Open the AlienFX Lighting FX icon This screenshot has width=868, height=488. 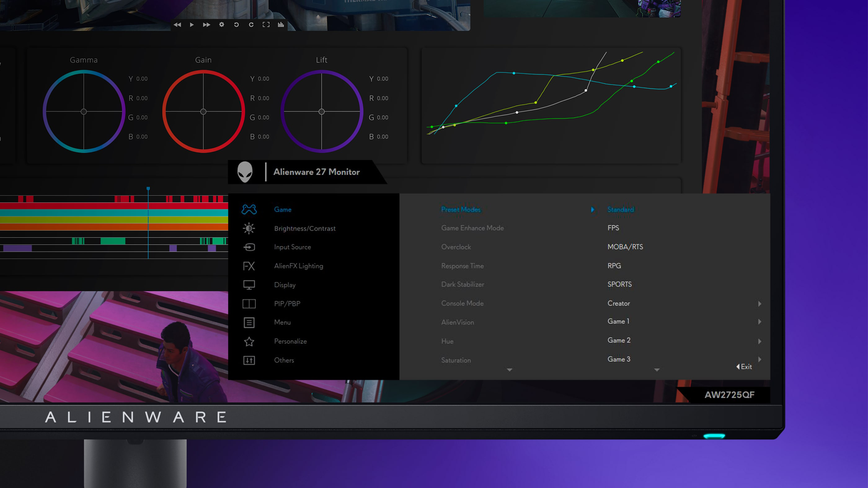point(249,266)
